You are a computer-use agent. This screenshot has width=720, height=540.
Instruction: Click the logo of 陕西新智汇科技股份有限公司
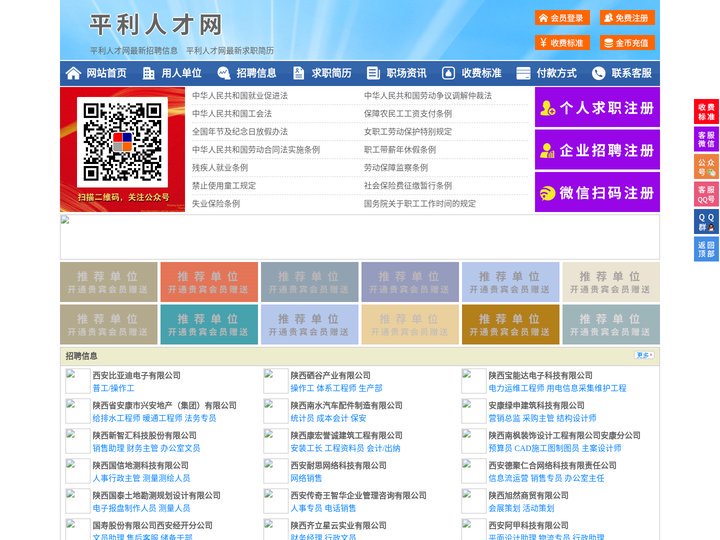pyautogui.click(x=78, y=441)
